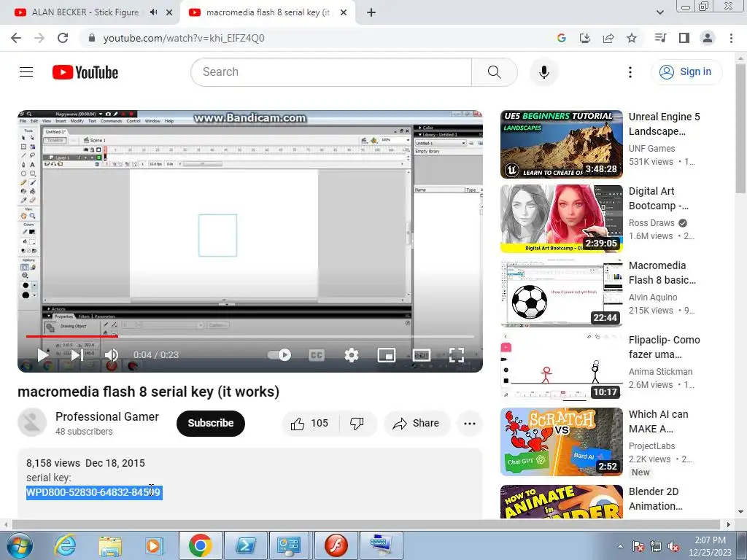View site info lock icon
The image size is (747, 560).
92,38
